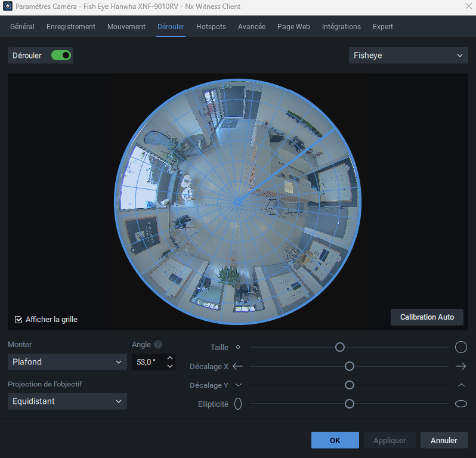The height and width of the screenshot is (458, 476).
Task: Confirm settings with the OK button
Action: coord(335,441)
